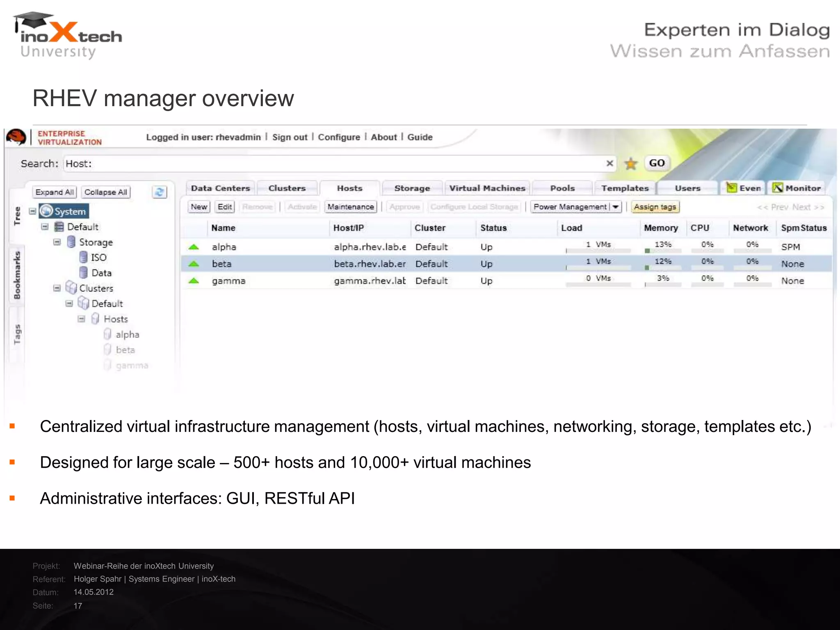Click the alpha host icon in tree

107,334
